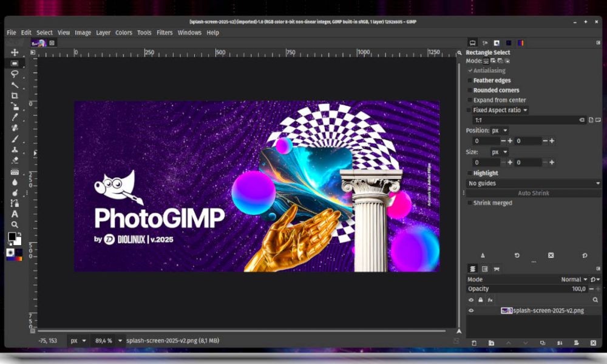Open the Colors menu
Viewport: 607px width, 364px height.
pos(123,33)
